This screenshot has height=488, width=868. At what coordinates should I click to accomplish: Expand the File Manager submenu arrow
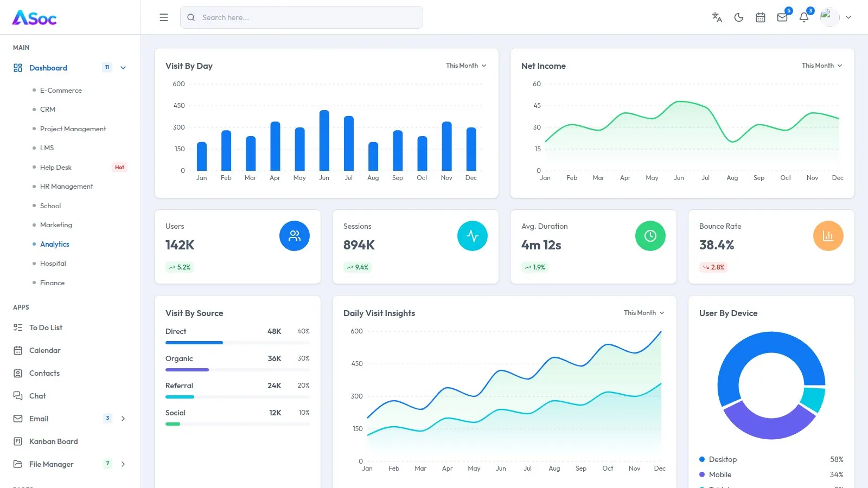tap(123, 464)
